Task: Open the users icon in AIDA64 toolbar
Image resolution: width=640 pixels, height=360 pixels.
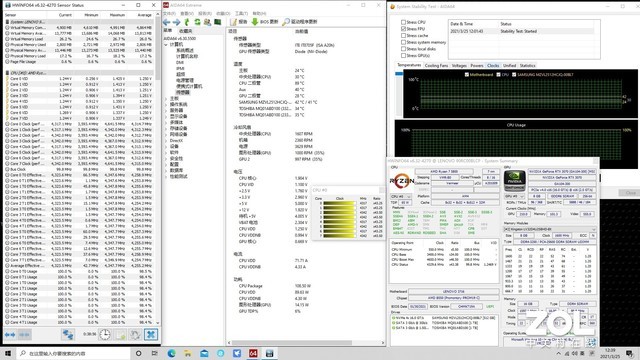Action: [207, 22]
